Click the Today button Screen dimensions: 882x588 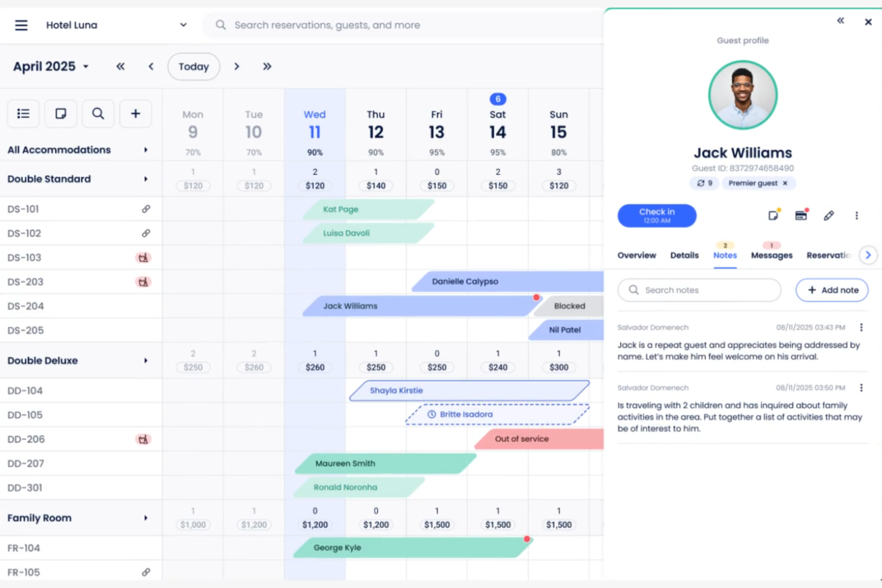coord(194,66)
